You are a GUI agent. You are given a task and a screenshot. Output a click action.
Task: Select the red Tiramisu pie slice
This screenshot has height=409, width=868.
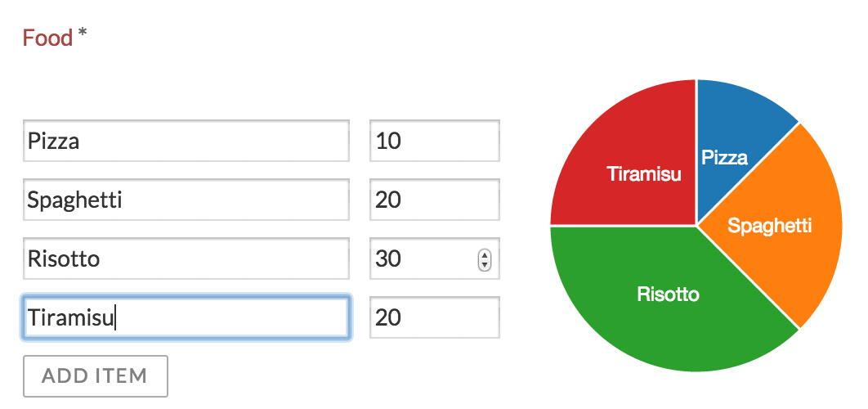(621, 147)
